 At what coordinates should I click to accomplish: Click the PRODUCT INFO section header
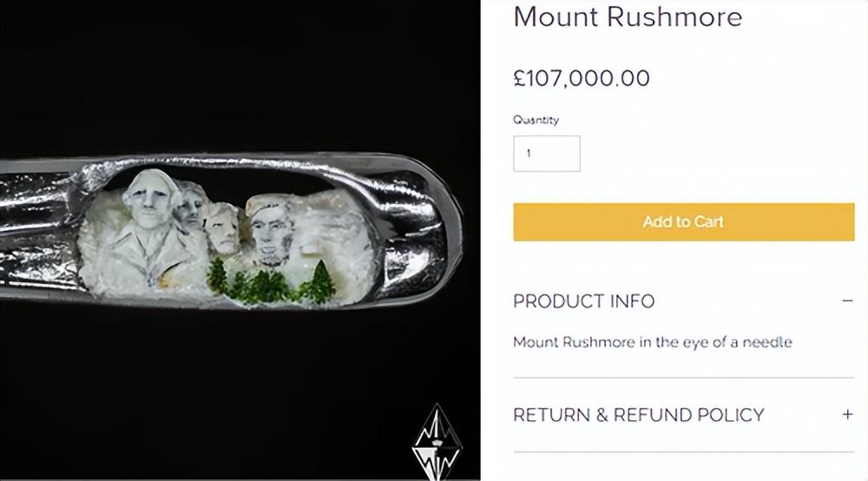[584, 301]
